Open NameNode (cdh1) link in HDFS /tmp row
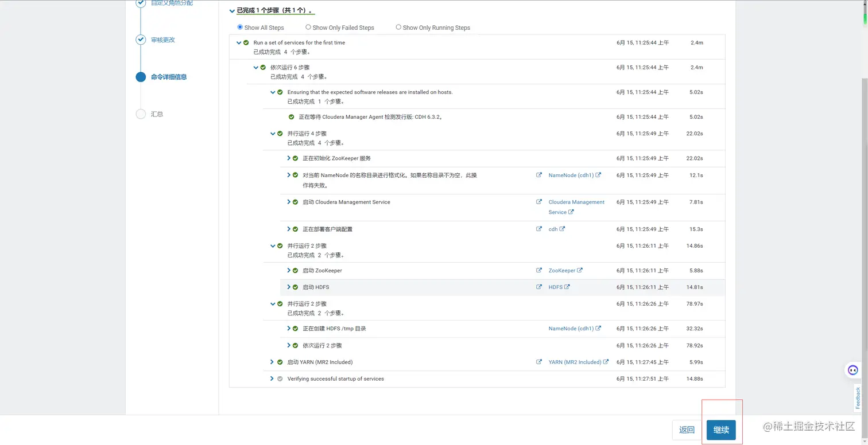This screenshot has height=445, width=868. (x=571, y=329)
